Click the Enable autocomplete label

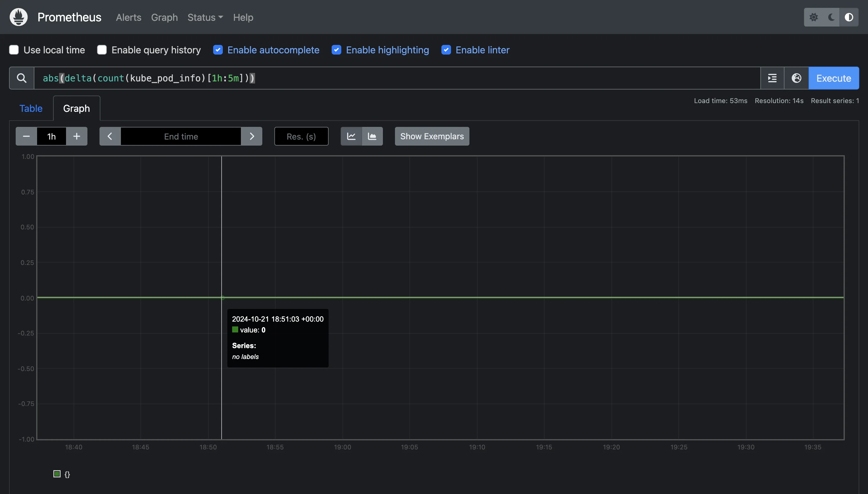coord(273,50)
